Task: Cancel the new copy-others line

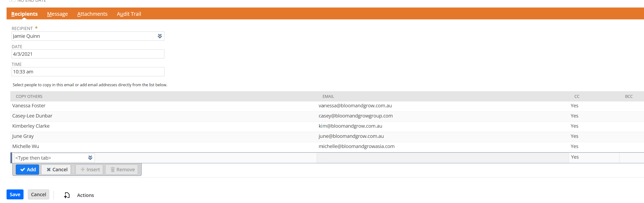Action: click(56, 170)
